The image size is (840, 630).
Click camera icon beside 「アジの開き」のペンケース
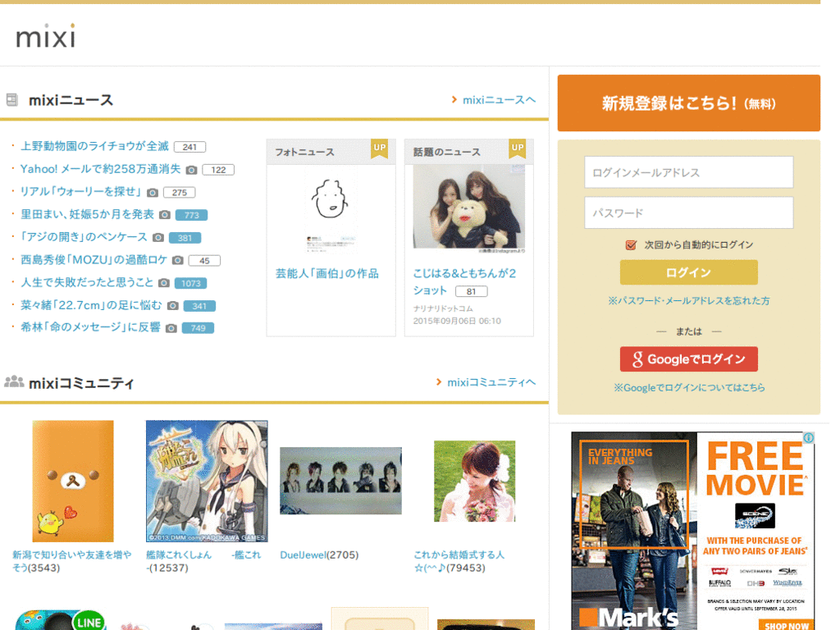click(x=158, y=237)
